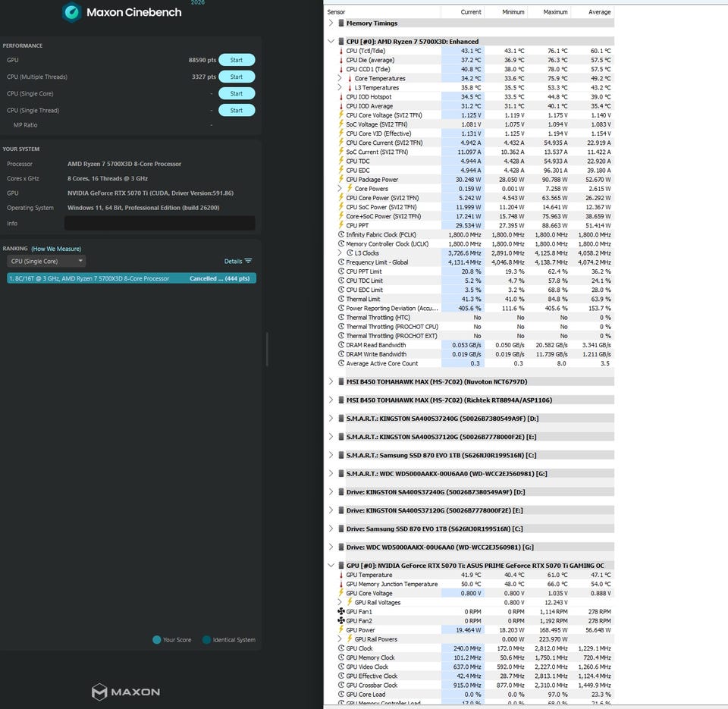The image size is (728, 709).
Task: Collapse the CPU [#0] AMD Ryzen 7 5700X3D group
Action: click(x=331, y=41)
